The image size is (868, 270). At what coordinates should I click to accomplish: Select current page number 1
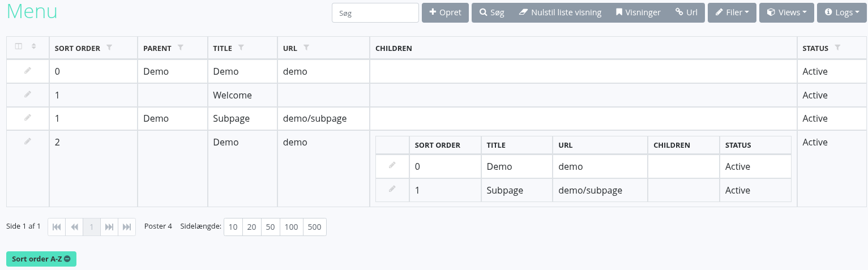(x=92, y=227)
